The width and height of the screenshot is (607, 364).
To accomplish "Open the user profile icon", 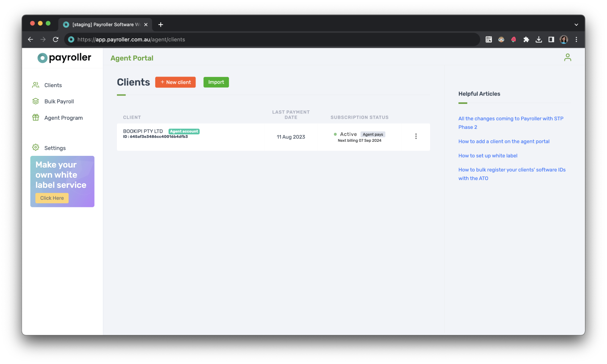I will tap(567, 58).
